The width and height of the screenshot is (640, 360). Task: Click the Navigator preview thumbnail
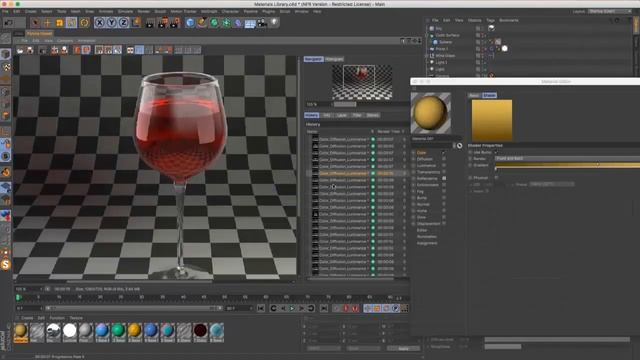[x=362, y=82]
